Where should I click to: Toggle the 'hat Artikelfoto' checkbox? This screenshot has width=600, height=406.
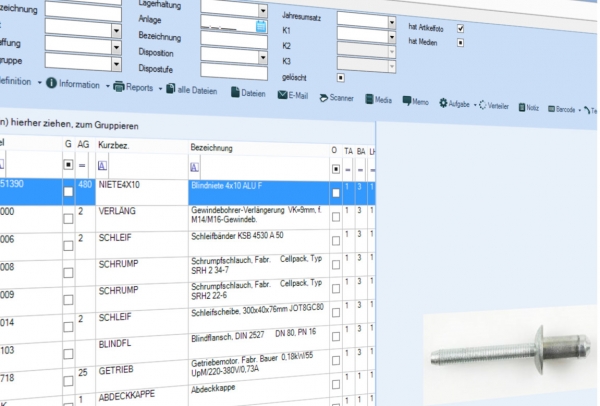[x=461, y=28]
